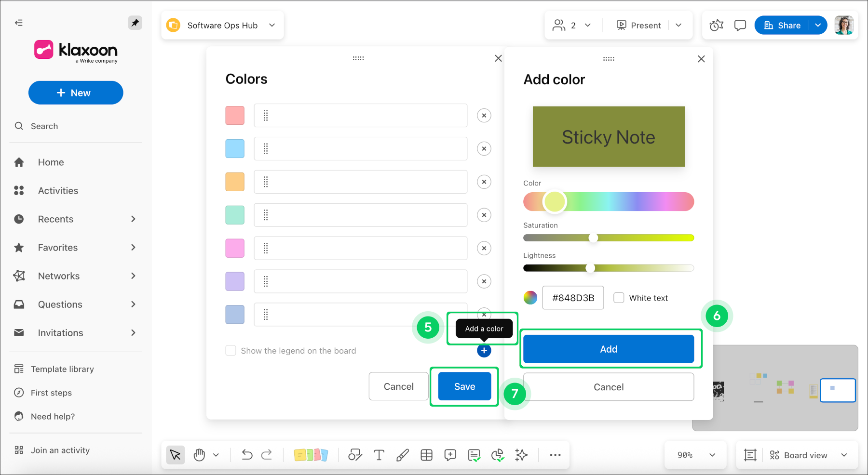Select the sticky note tool
This screenshot has width=868, height=475.
coord(311,455)
